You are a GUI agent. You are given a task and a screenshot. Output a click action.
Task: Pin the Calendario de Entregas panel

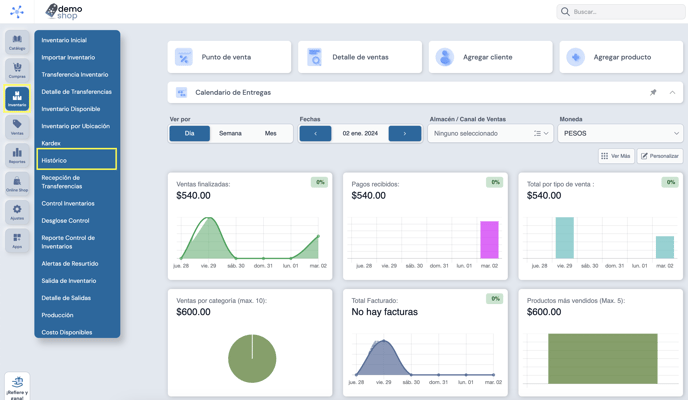653,93
